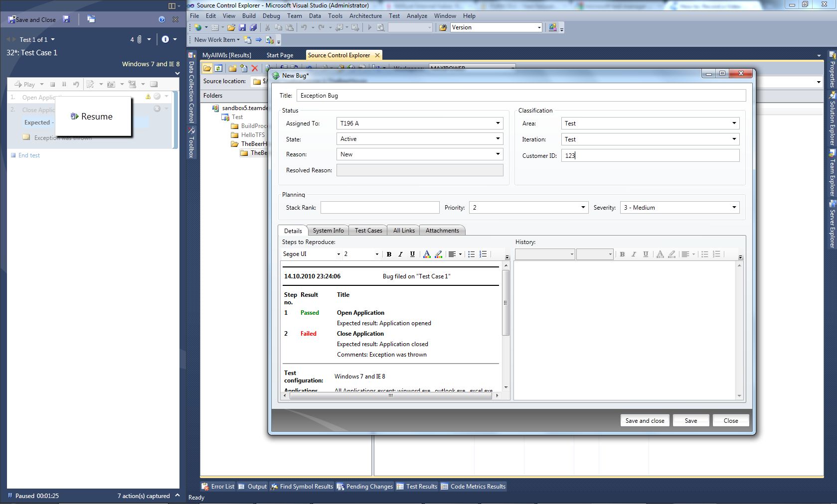Toggle Bold in Steps to Reproduce toolbar
Screen dimensions: 837x504
coord(389,254)
